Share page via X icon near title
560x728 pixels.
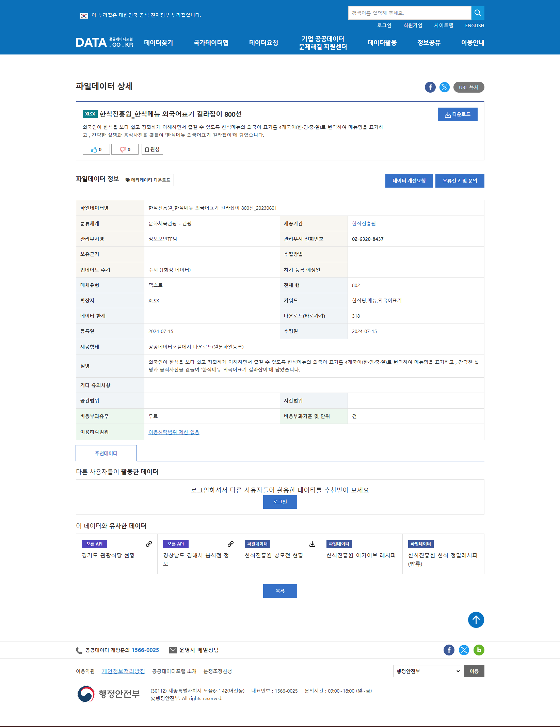tap(444, 87)
